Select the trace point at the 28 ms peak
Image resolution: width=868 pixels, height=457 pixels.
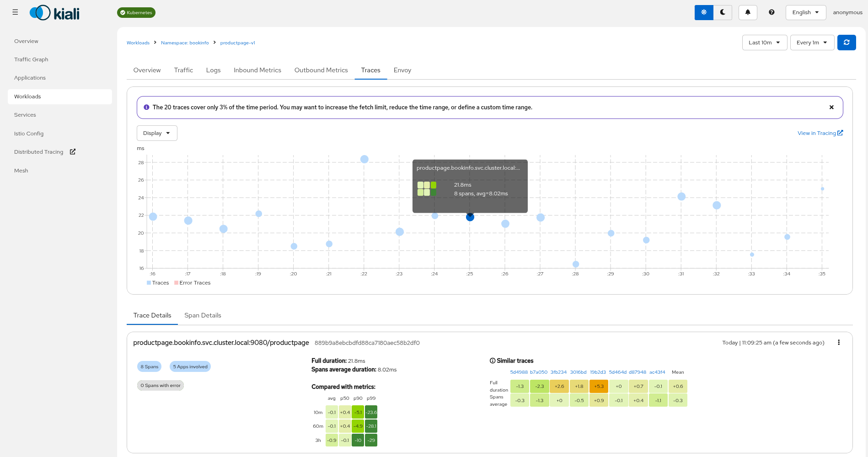tap(364, 159)
